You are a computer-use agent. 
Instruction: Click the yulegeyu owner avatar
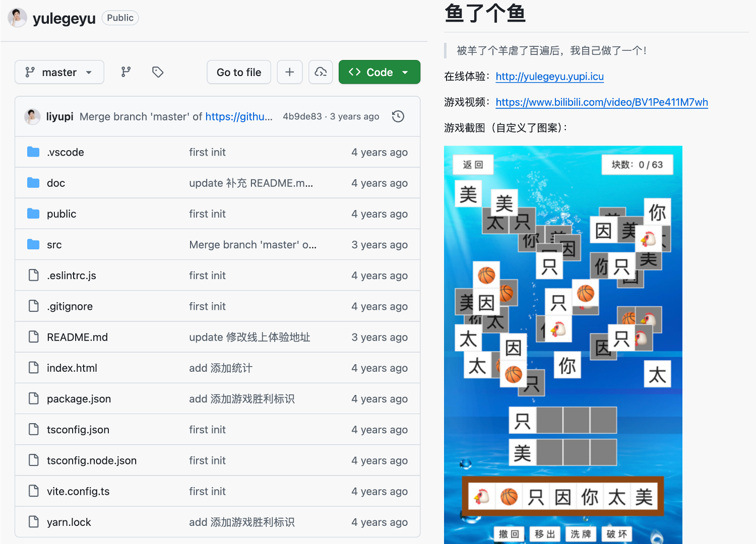click(17, 18)
